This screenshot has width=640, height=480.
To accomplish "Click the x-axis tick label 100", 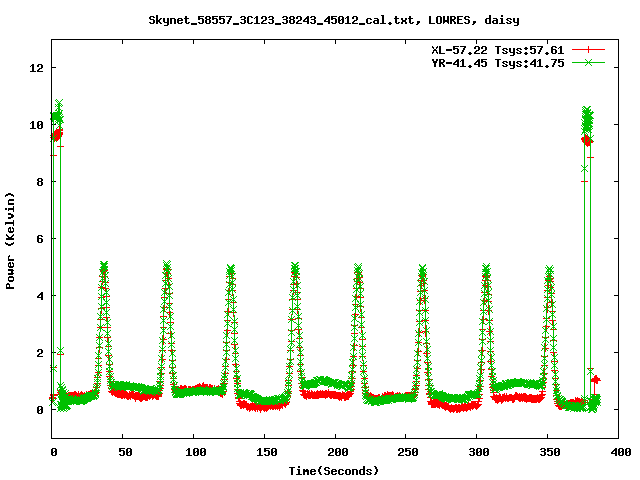I will 196,452.
